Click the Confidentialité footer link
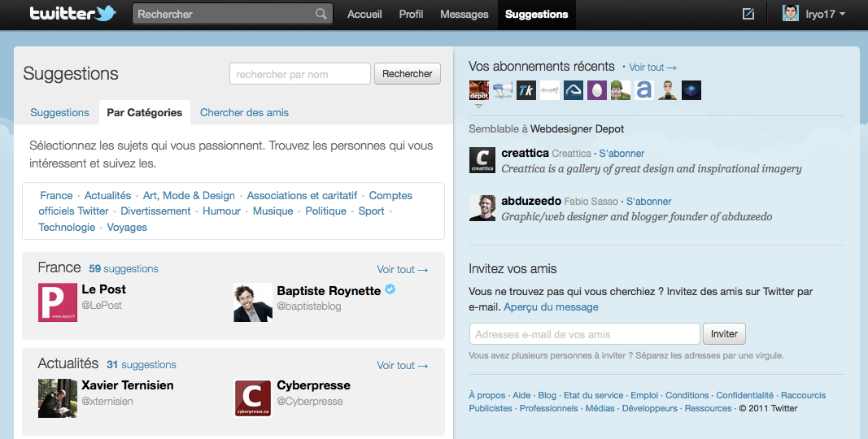The image size is (868, 439). tap(744, 395)
